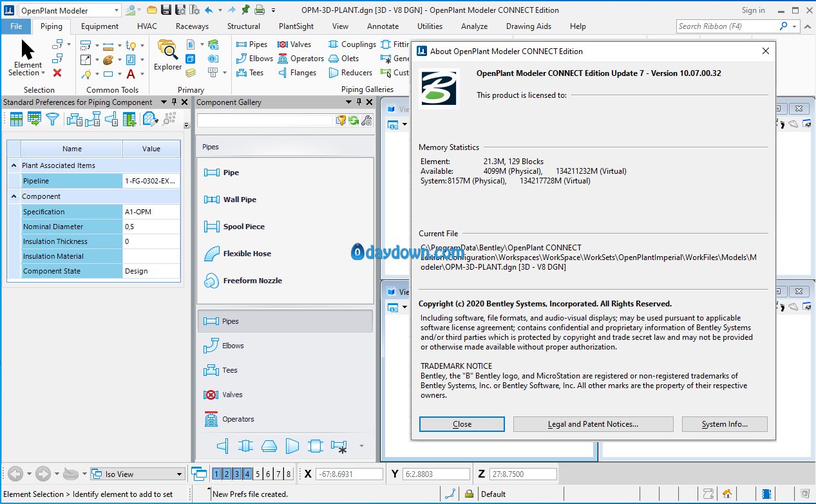Click the red letter A text tool

(x=131, y=74)
